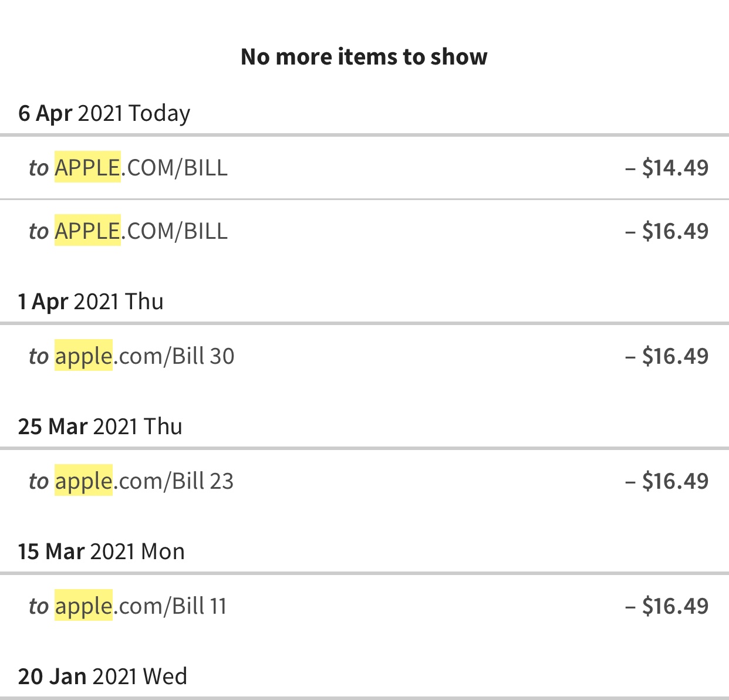The width and height of the screenshot is (729, 700).
Task: Click the highlighted apple term in Bill 11 row
Action: 83,606
